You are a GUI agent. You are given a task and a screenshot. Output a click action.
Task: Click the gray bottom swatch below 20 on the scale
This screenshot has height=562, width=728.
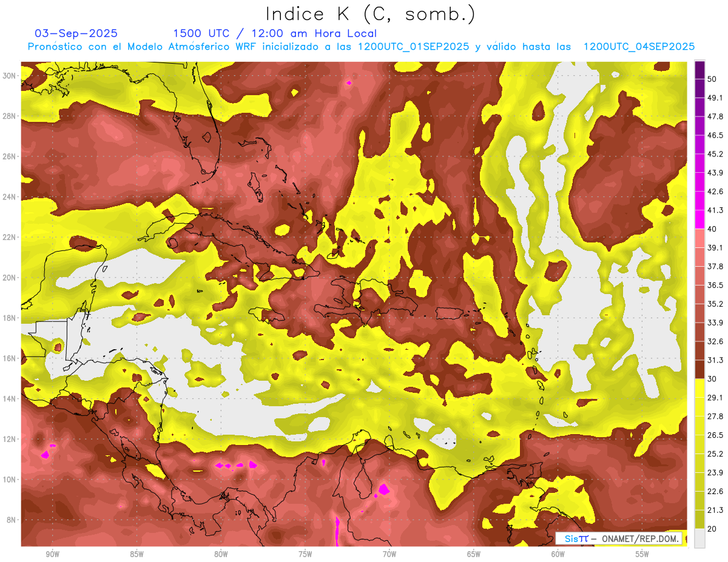click(699, 538)
